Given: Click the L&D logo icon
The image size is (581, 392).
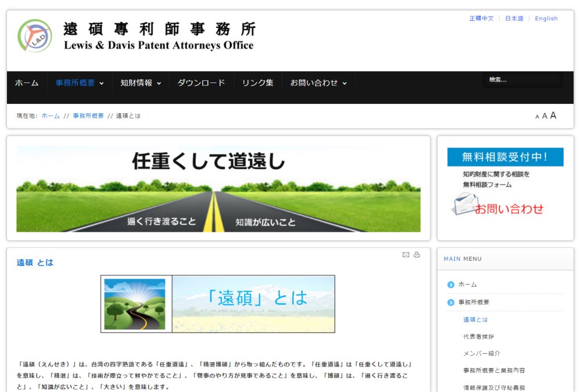Looking at the screenshot, I should pos(35,36).
